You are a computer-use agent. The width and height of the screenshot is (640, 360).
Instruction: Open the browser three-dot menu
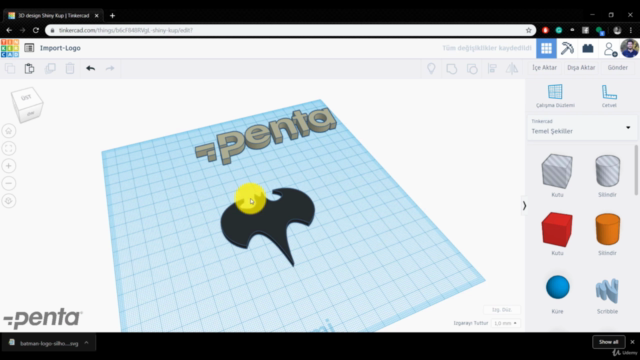pos(631,30)
